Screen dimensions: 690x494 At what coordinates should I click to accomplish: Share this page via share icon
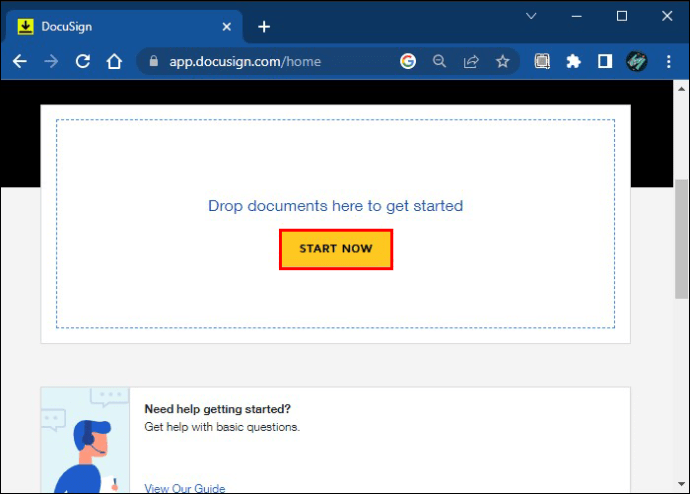tap(471, 61)
